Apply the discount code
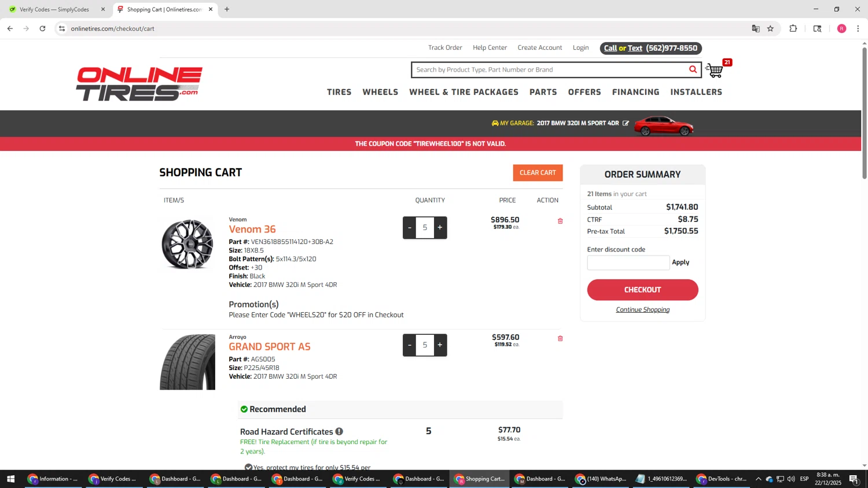This screenshot has width=868, height=488. (681, 263)
